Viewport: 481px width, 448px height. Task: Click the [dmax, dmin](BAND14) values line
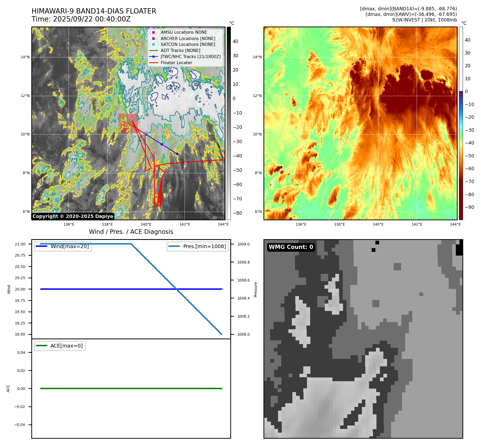coord(408,9)
